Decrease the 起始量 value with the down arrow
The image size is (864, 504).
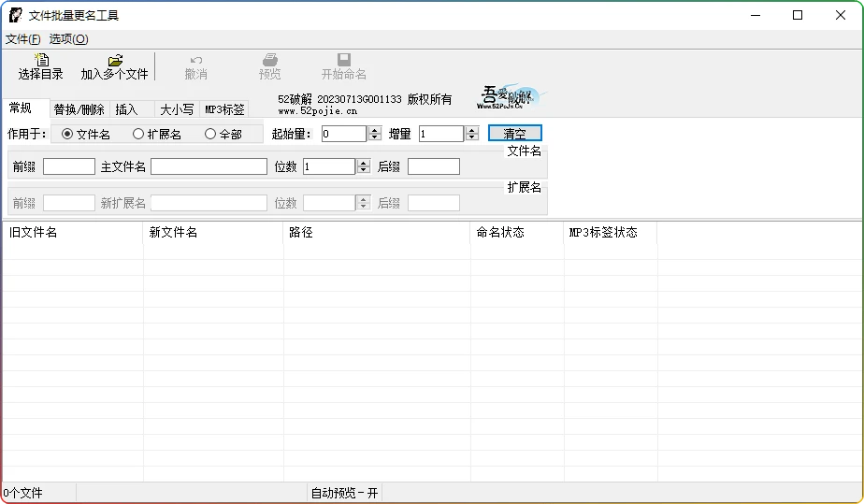375,137
